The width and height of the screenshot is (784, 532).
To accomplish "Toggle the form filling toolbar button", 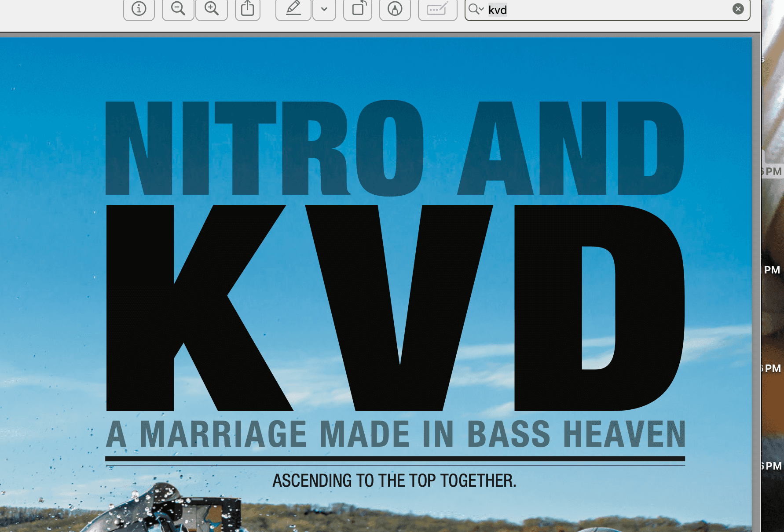I will [x=437, y=9].
